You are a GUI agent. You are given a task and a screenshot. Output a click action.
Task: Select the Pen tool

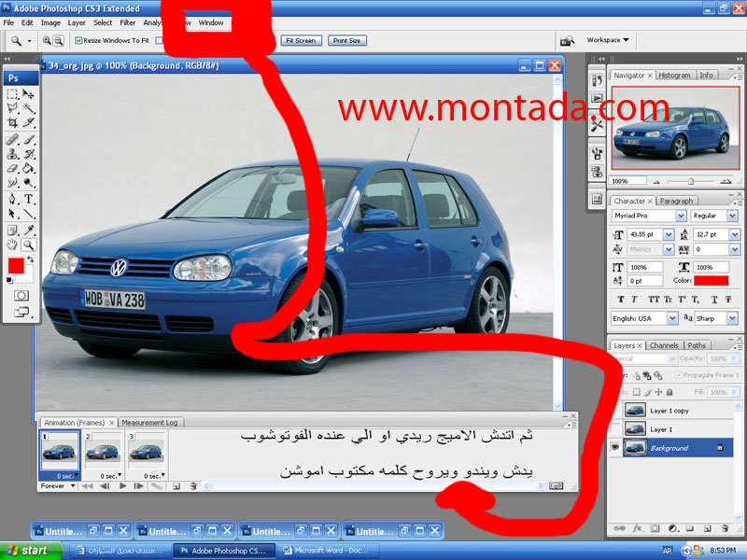[13, 199]
